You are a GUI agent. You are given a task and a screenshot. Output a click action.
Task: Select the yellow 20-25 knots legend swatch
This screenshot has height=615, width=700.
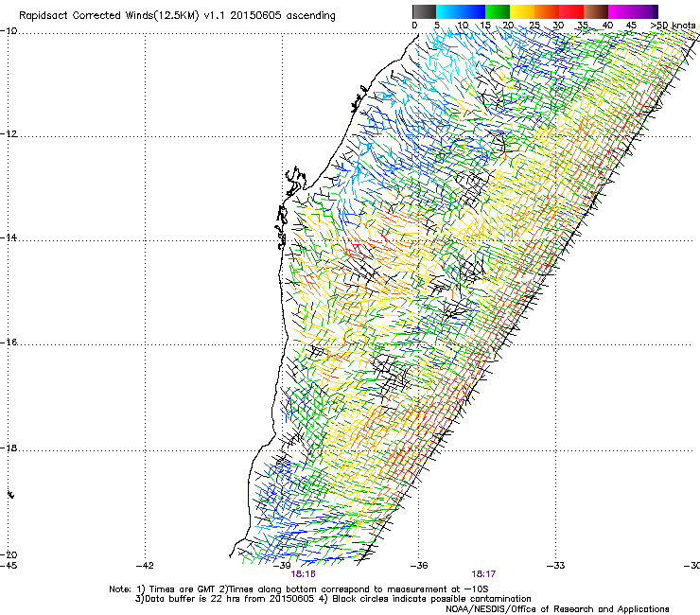coord(522,11)
